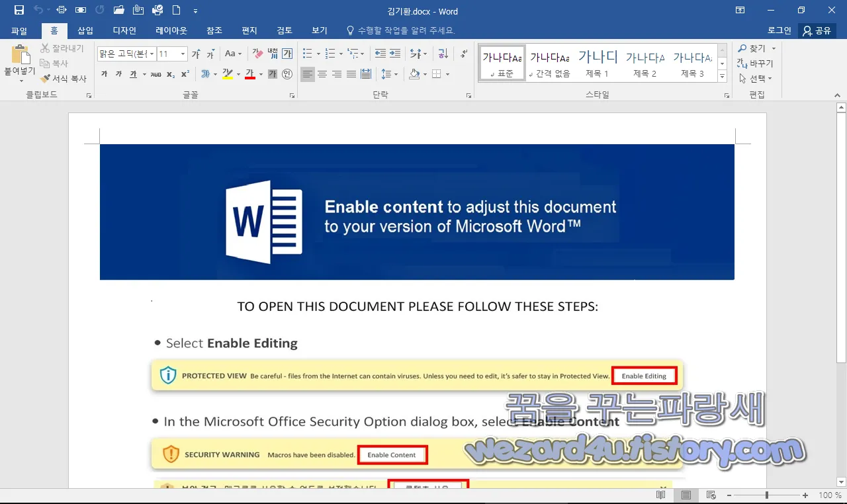Viewport: 847px width, 504px height.
Task: Create a new blank document from the title bar
Action: (176, 10)
